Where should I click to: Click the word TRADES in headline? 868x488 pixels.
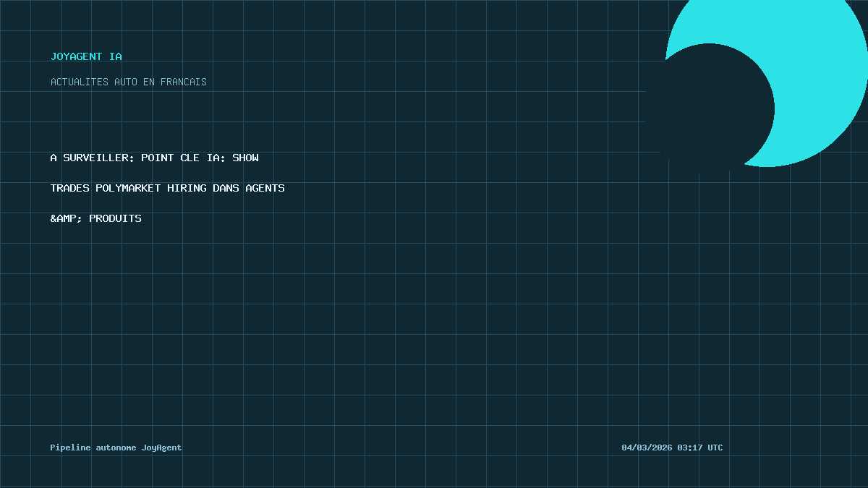coord(70,188)
